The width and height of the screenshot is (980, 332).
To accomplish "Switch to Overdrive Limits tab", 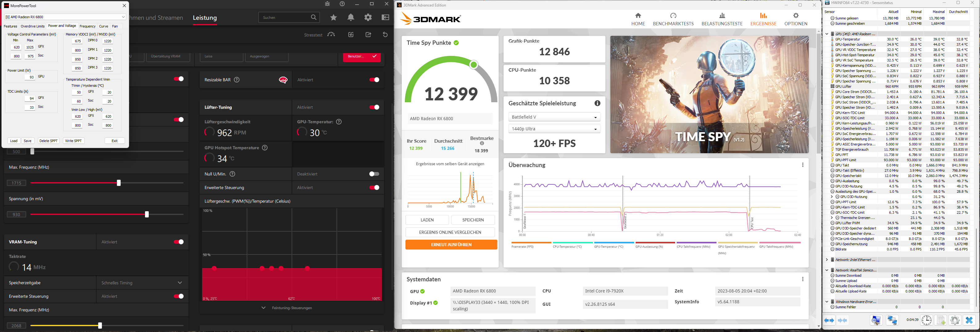I will [33, 26].
